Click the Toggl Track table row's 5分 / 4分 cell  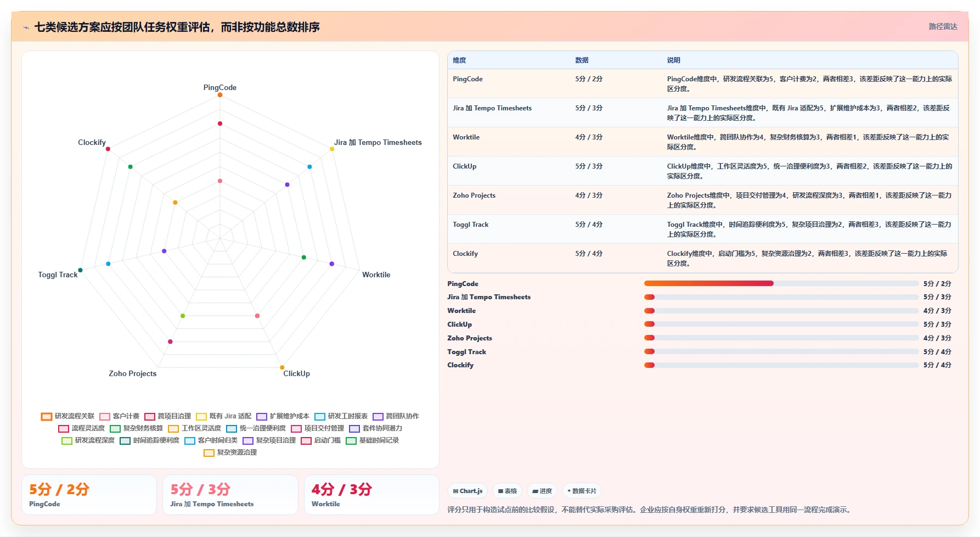pyautogui.click(x=589, y=225)
